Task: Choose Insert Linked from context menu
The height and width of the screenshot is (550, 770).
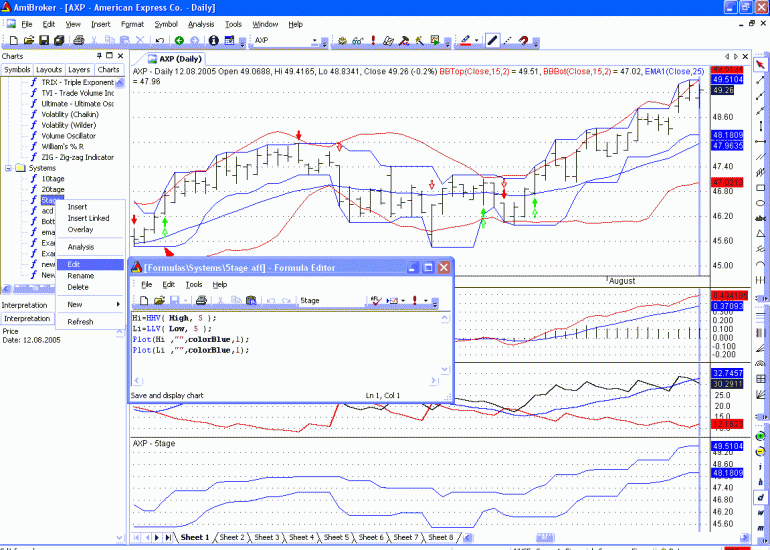Action: 88,218
